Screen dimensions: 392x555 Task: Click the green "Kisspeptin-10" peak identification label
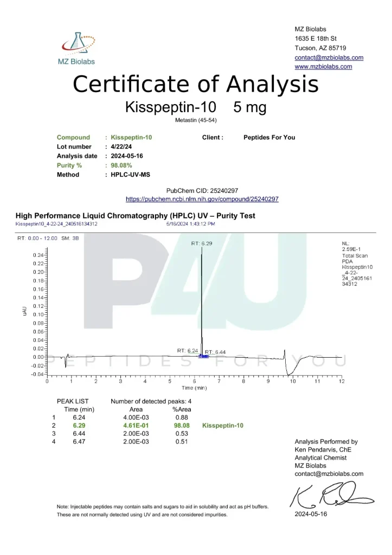pyautogui.click(x=223, y=426)
